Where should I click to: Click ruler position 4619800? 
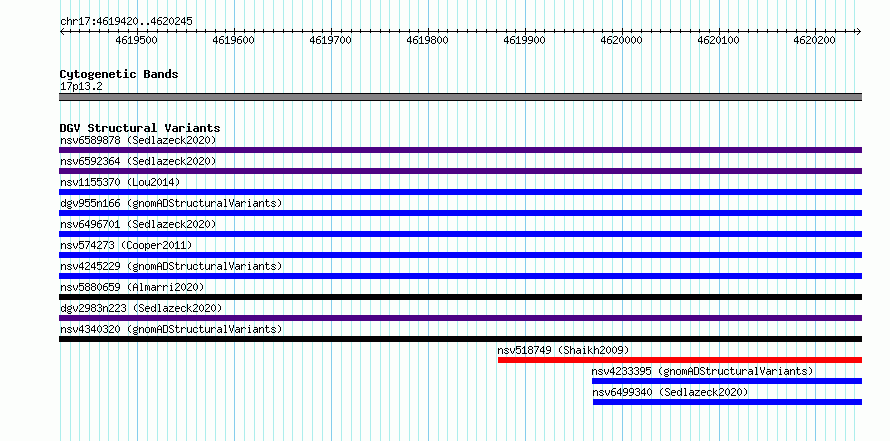coord(427,40)
